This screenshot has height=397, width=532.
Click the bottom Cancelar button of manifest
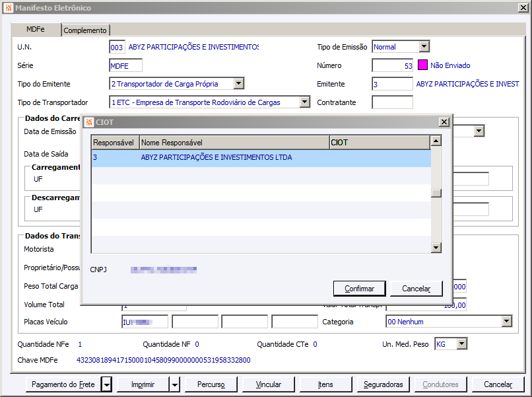[498, 384]
